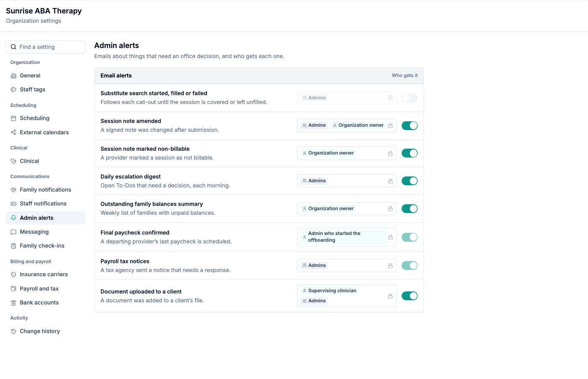Viewport: 588px width, 379px height.
Task: Toggle the Daily escalation digest switch
Action: [x=410, y=181]
